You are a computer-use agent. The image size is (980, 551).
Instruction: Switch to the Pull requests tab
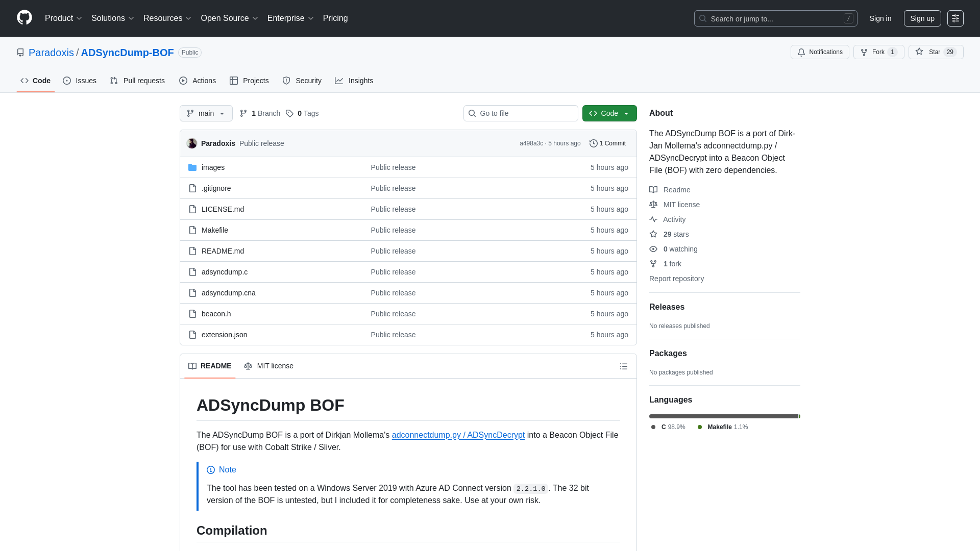[137, 81]
